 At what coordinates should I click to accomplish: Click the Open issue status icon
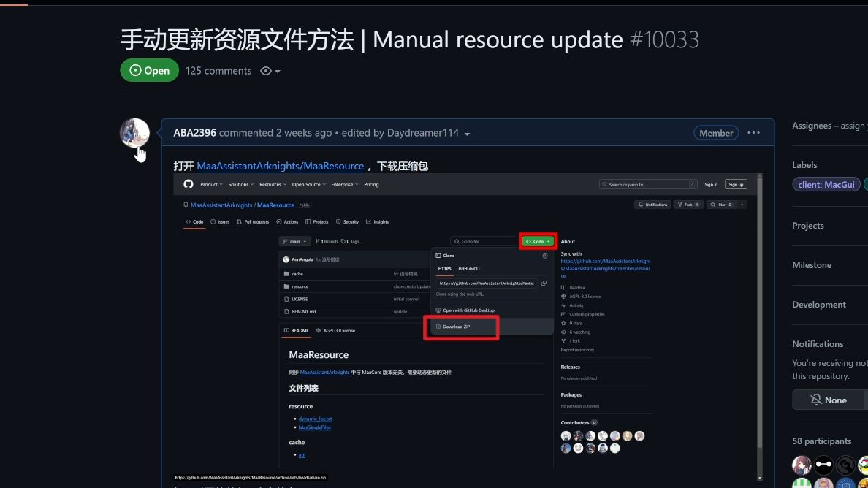pyautogui.click(x=136, y=70)
